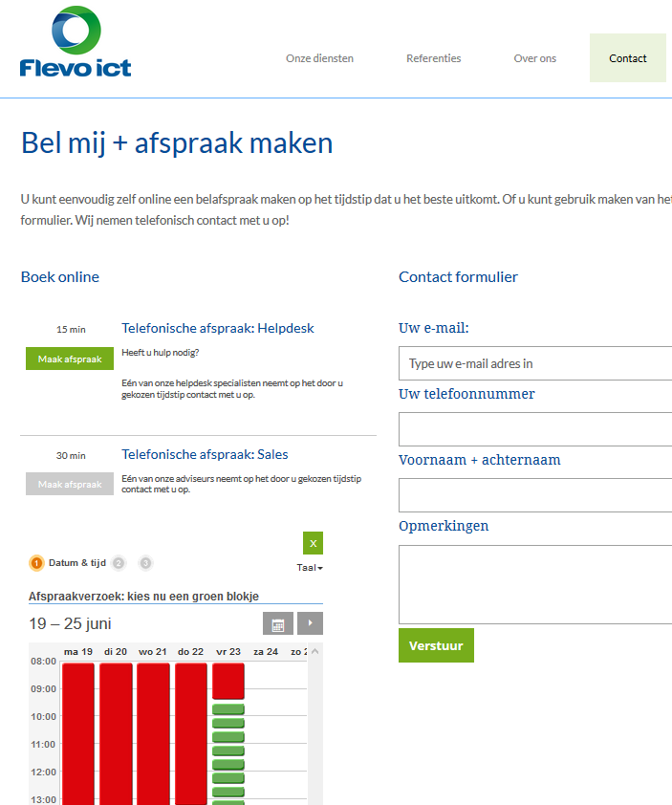The image size is (672, 805).
Task: Click the wo 21 day header
Action: click(x=153, y=651)
